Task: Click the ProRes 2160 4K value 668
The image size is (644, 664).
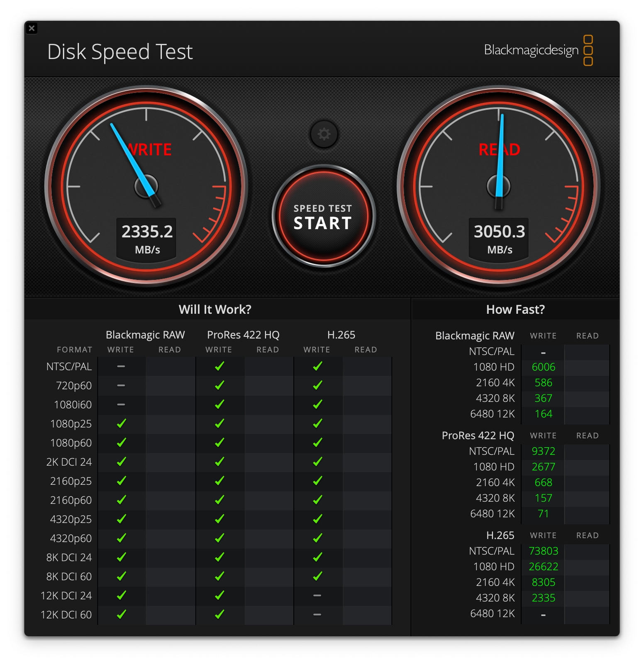Action: (543, 482)
